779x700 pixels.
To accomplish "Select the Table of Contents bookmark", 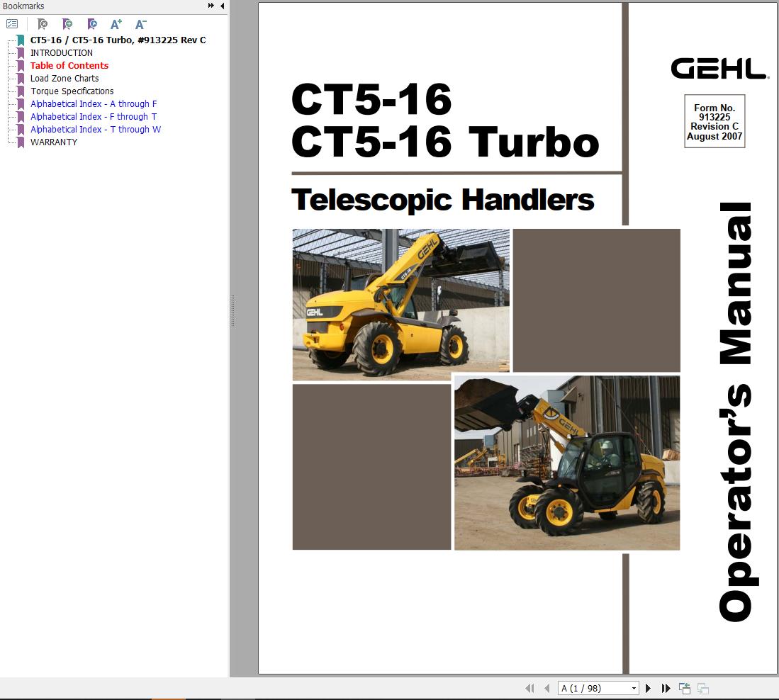I will [x=69, y=65].
